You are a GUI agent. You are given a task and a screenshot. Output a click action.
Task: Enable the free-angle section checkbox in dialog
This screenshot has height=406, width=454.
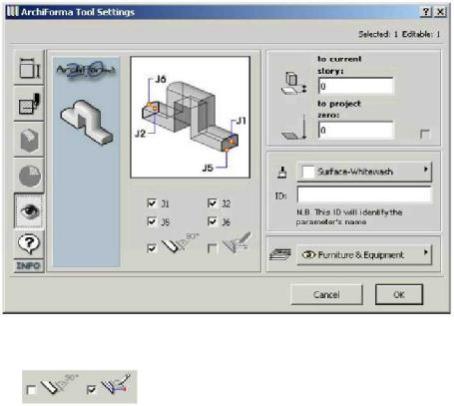(x=212, y=248)
